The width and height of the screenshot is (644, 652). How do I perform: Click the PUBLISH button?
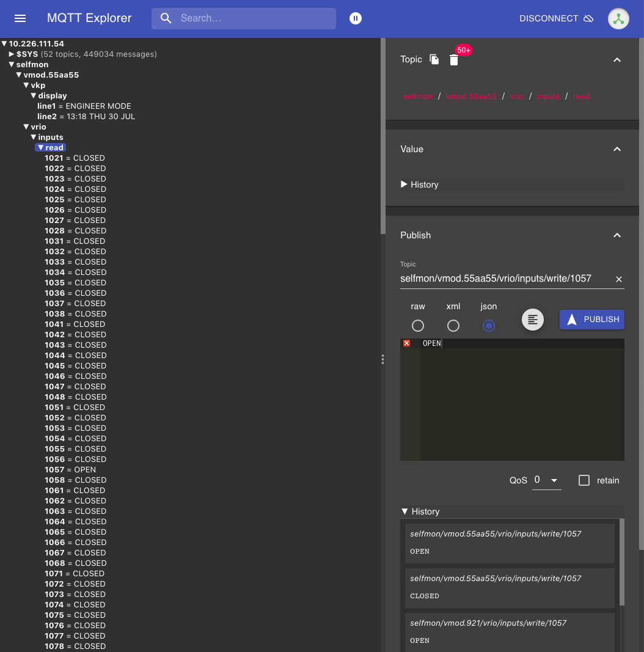[x=593, y=319]
